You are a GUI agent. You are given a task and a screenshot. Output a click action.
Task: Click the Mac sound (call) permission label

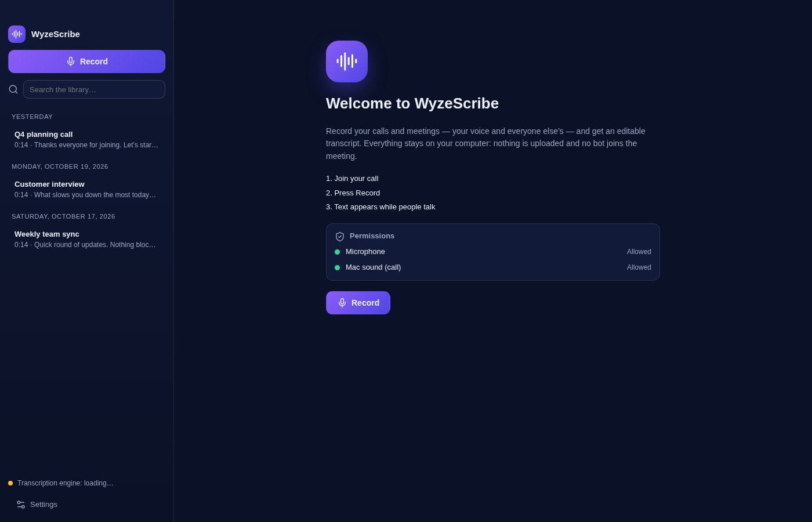[x=373, y=267]
